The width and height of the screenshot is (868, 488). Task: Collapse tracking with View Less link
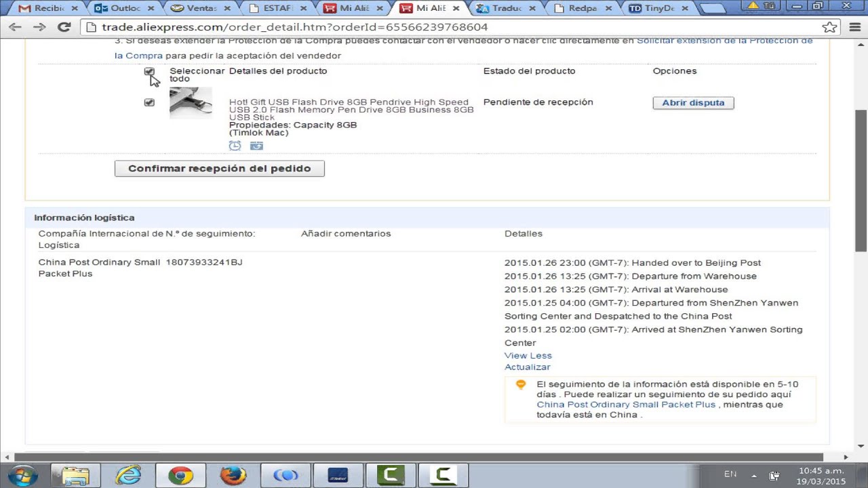click(528, 355)
